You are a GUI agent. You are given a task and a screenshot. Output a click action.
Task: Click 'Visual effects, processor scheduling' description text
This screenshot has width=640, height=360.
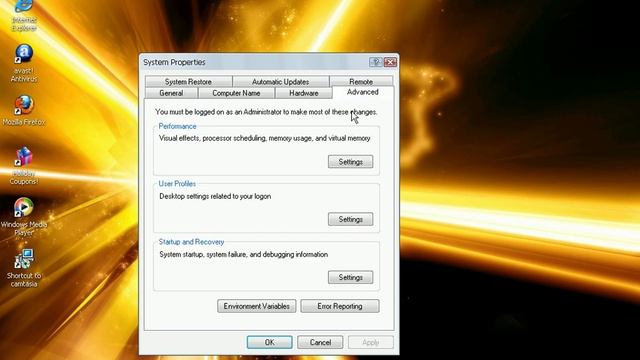264,138
